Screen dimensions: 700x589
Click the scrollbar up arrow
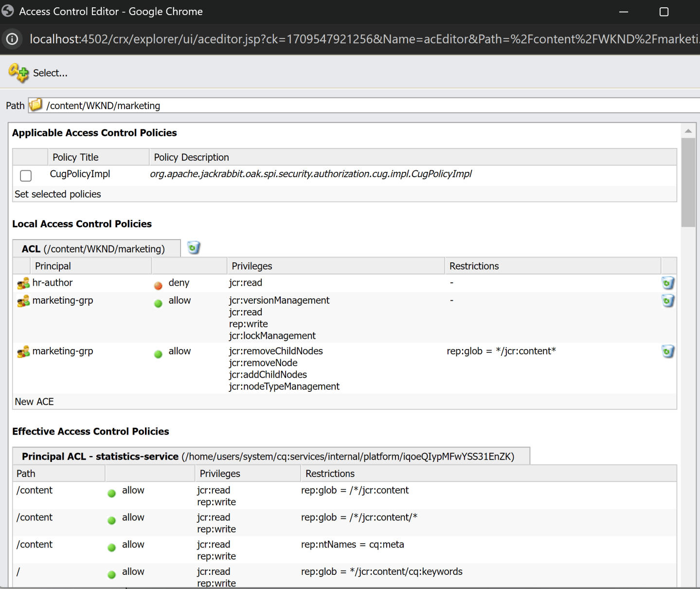(x=688, y=130)
